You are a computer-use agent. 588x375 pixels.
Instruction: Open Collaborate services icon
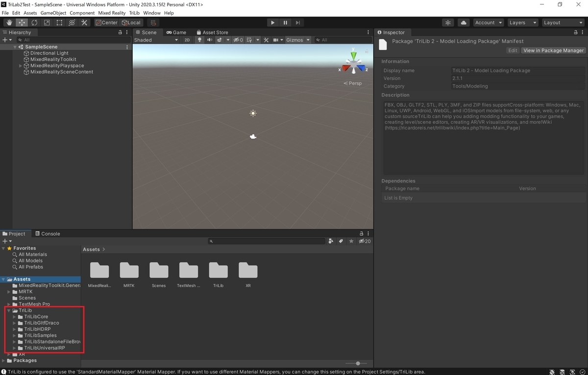click(448, 23)
